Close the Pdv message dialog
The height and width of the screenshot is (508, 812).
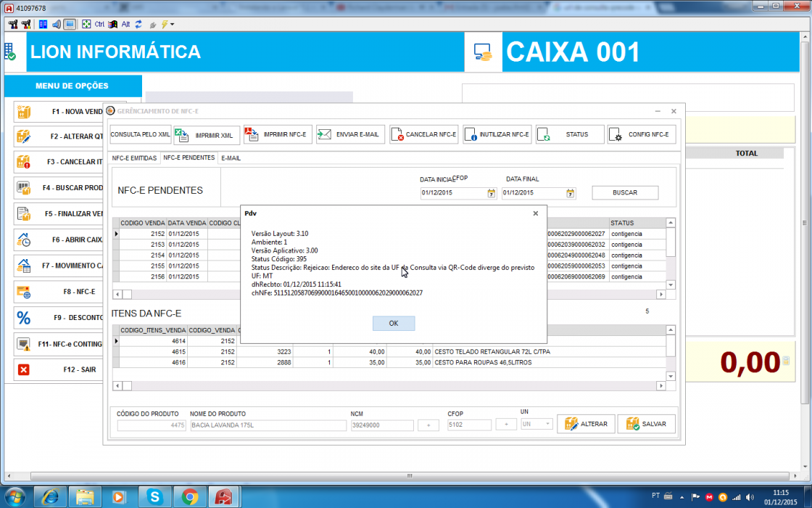coord(536,213)
